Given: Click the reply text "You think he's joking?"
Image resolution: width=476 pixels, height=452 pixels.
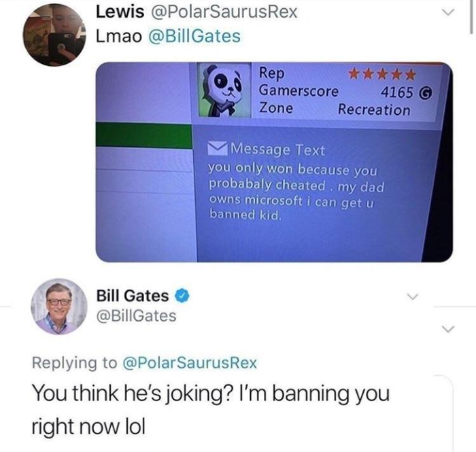Looking at the screenshot, I should click(x=133, y=394).
